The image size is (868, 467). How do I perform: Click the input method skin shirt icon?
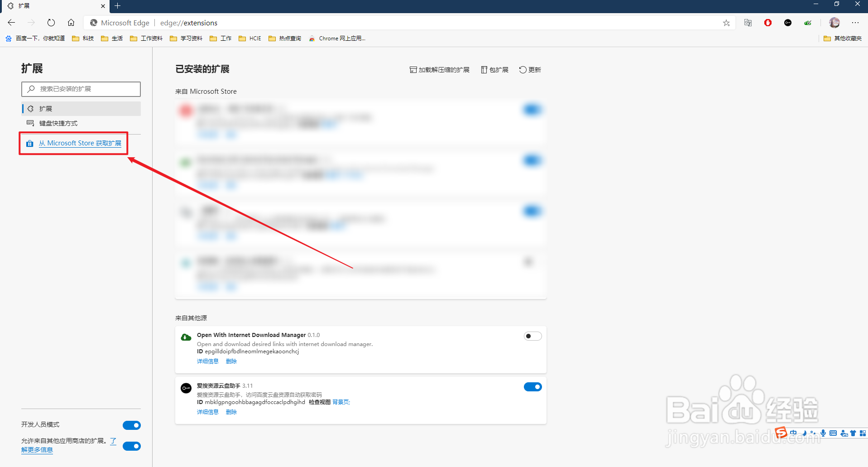pyautogui.click(x=853, y=433)
